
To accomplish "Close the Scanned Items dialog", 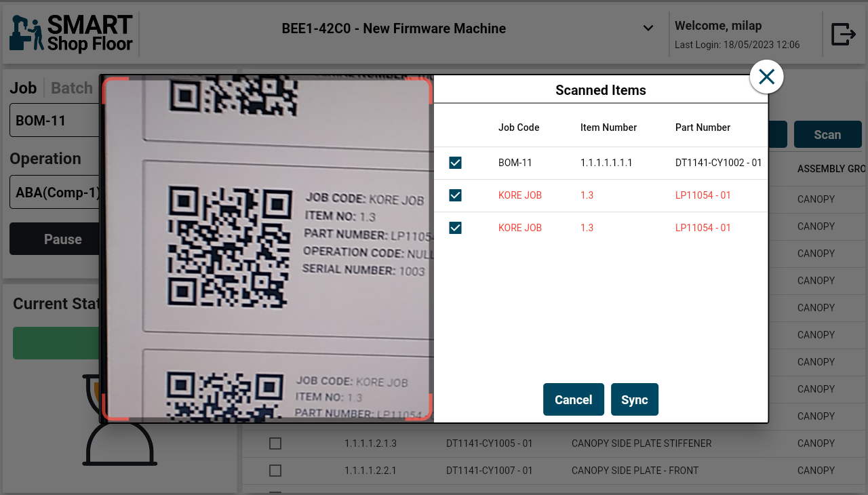I will coord(766,77).
